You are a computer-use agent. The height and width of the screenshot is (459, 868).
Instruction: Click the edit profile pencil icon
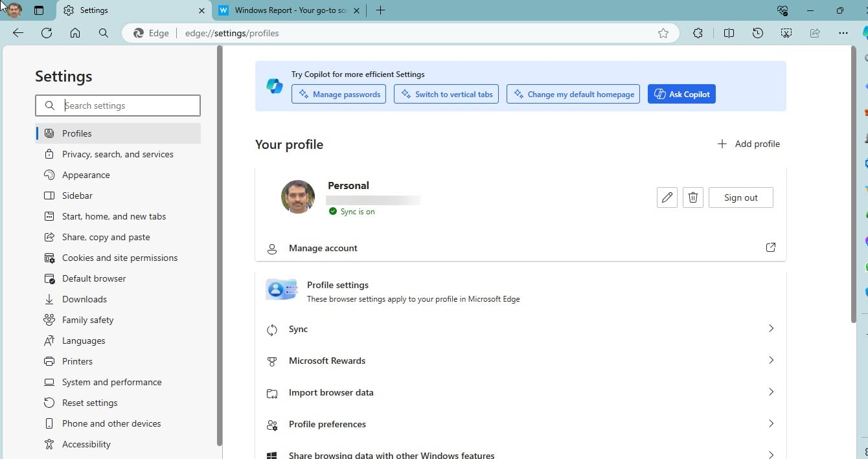click(x=667, y=197)
